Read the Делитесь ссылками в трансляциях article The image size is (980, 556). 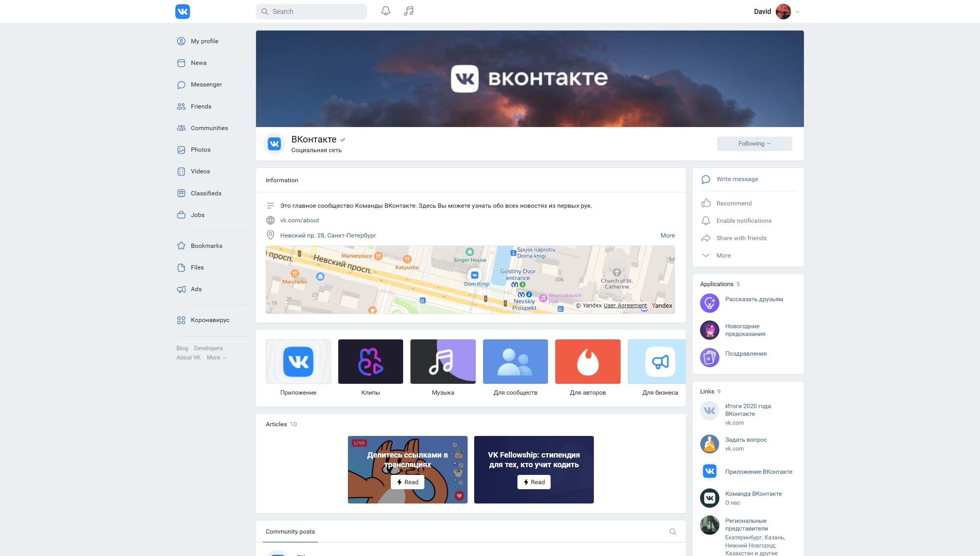[407, 482]
